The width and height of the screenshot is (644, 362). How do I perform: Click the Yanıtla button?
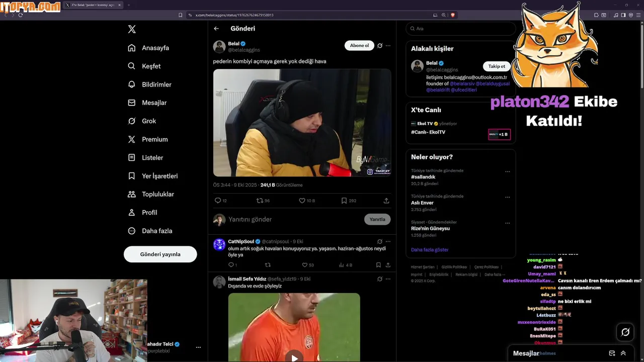tap(377, 219)
